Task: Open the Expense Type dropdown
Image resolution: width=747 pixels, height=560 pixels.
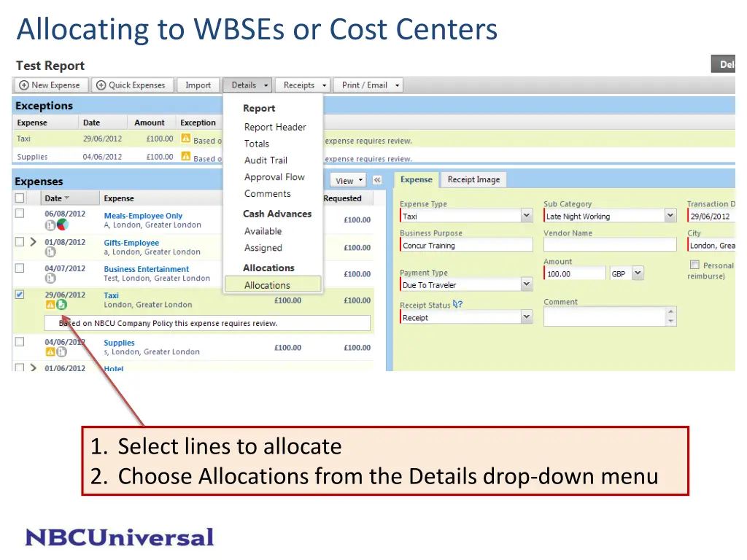Action: pyautogui.click(x=527, y=216)
